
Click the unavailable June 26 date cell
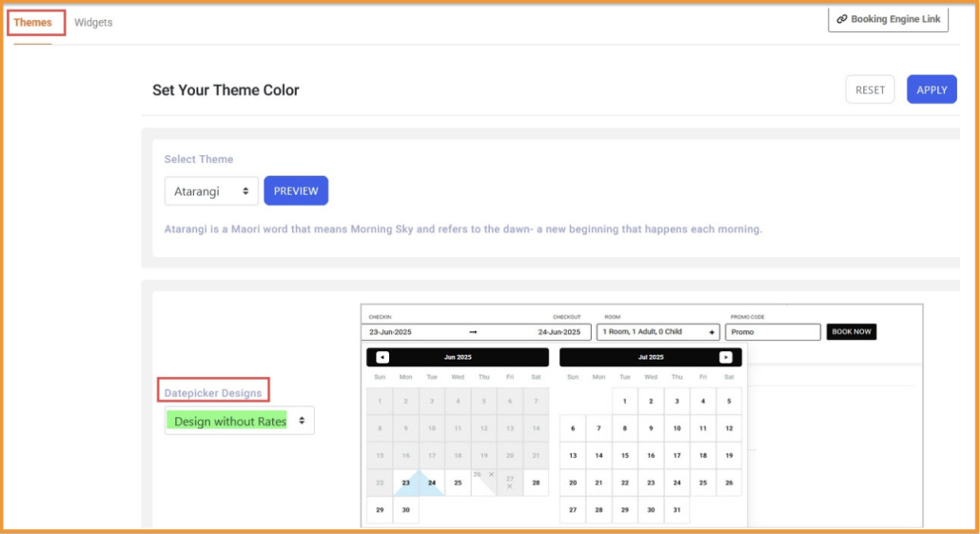483,483
